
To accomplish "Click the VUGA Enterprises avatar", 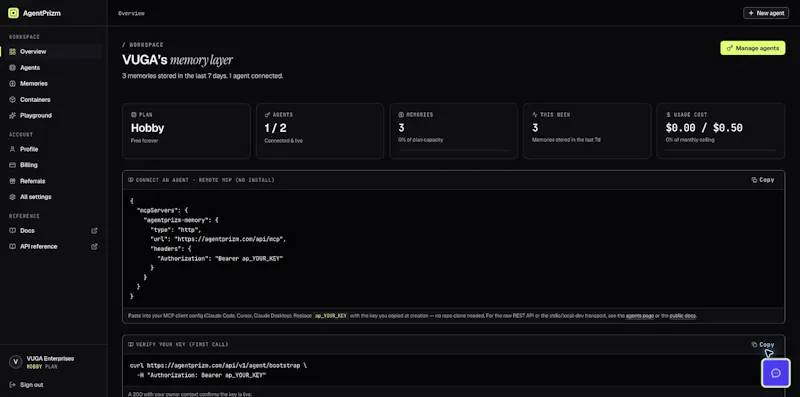I will (15, 362).
